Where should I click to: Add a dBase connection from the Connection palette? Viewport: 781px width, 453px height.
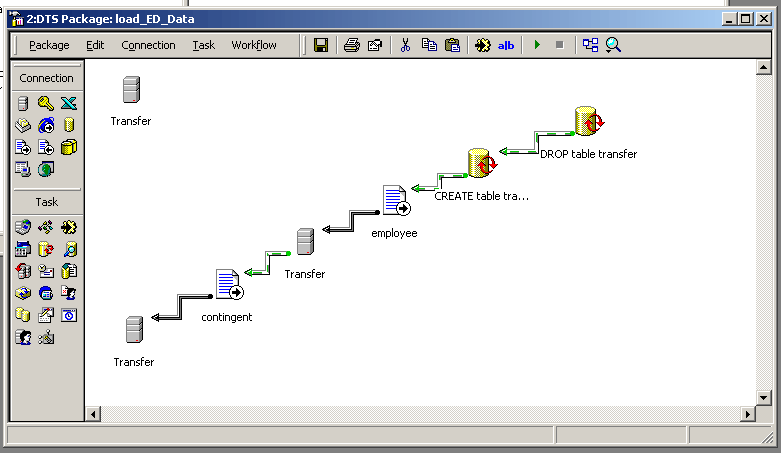23,125
